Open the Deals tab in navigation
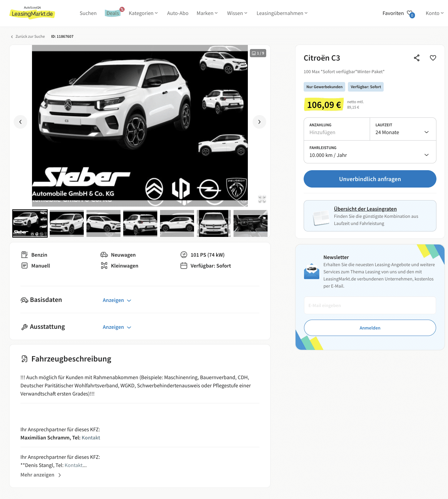The width and height of the screenshot is (448, 499). 113,13
